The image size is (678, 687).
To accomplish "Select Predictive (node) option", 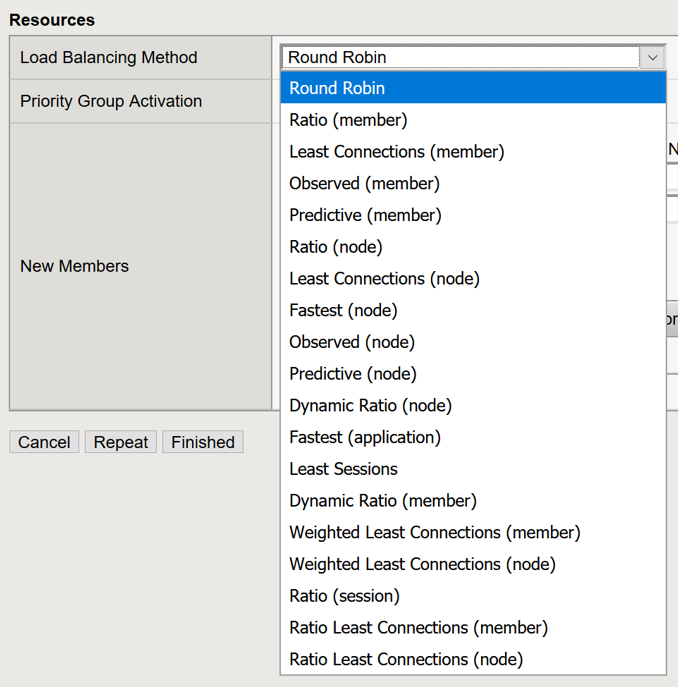I will click(x=353, y=374).
